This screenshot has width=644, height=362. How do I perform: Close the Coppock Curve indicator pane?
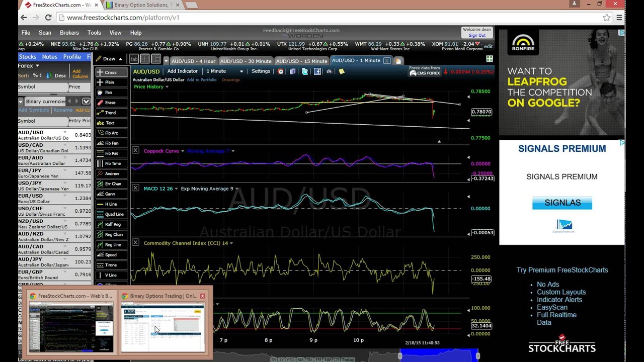[135, 150]
